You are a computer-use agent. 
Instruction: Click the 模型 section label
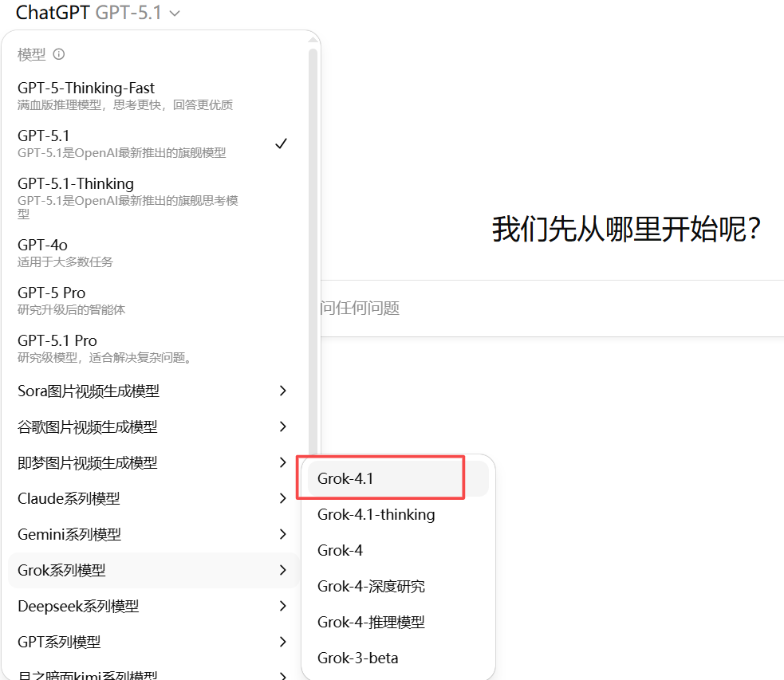[31, 54]
